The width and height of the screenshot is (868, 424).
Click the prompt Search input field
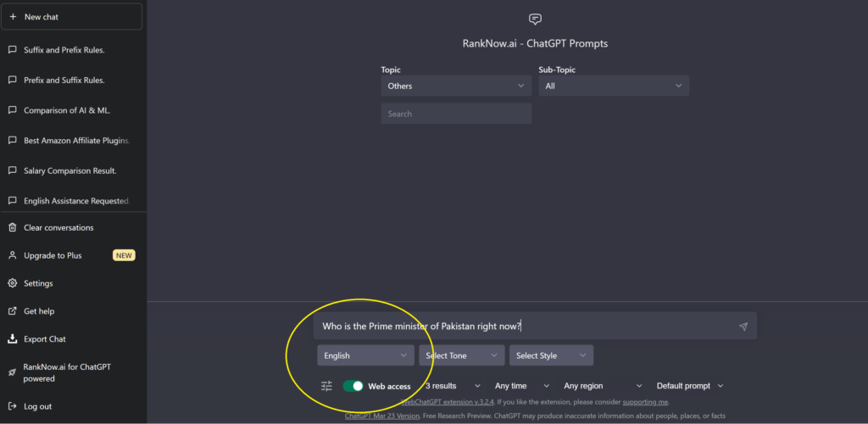pos(456,114)
